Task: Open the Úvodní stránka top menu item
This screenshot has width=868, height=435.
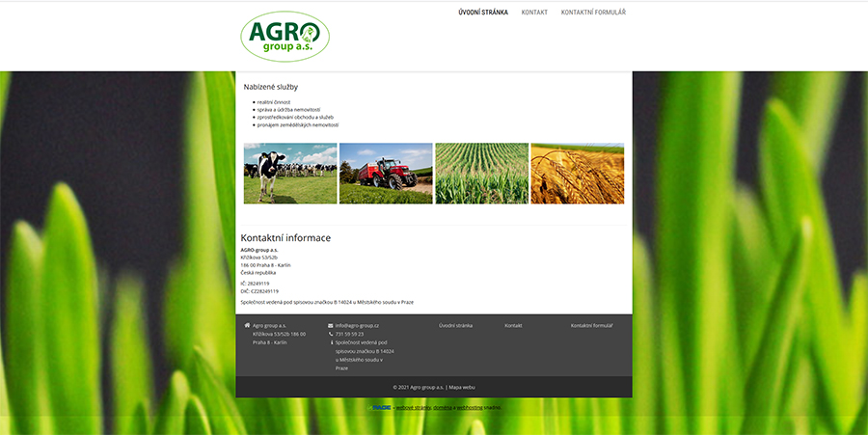Action: pos(482,13)
